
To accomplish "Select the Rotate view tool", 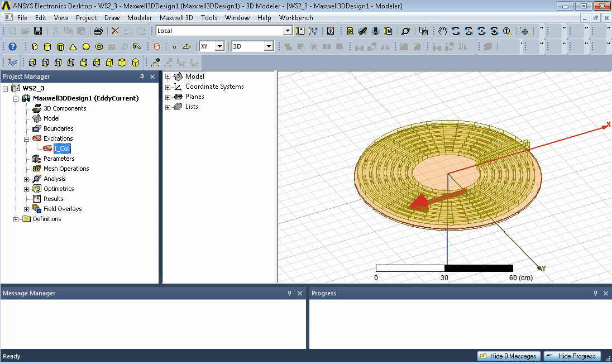I will (x=456, y=31).
